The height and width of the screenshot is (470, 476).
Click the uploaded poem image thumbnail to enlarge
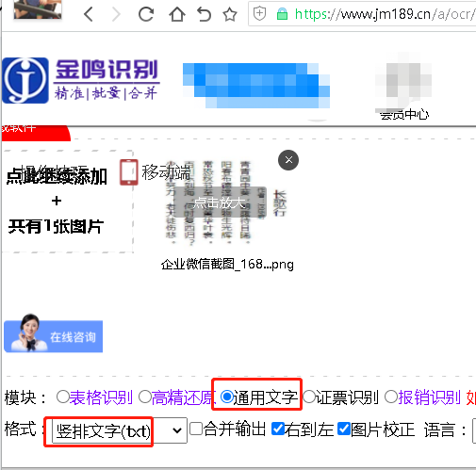tap(227, 203)
